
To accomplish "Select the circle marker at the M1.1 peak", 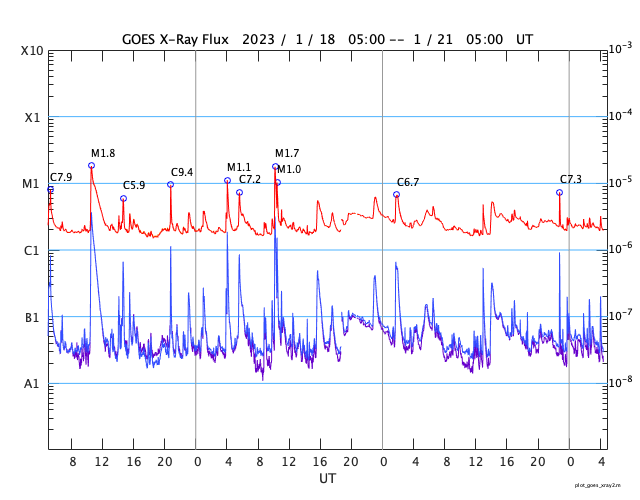I will 227,181.
